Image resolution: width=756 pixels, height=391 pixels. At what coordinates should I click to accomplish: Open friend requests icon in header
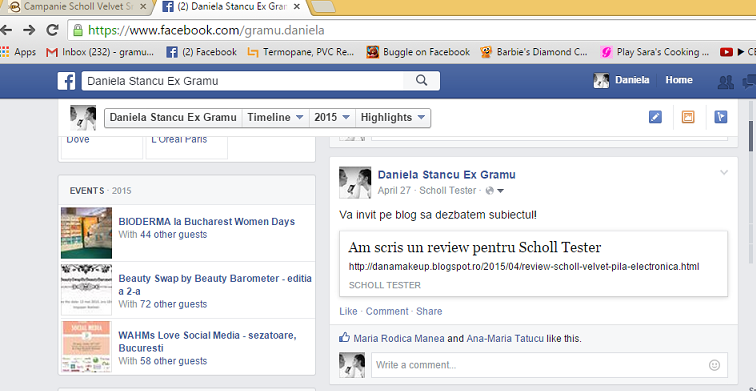pos(725,81)
